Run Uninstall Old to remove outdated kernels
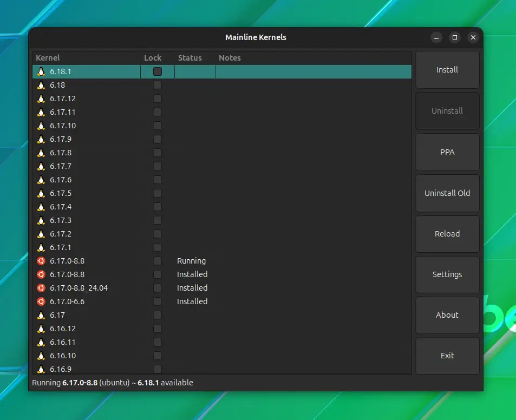 click(447, 193)
